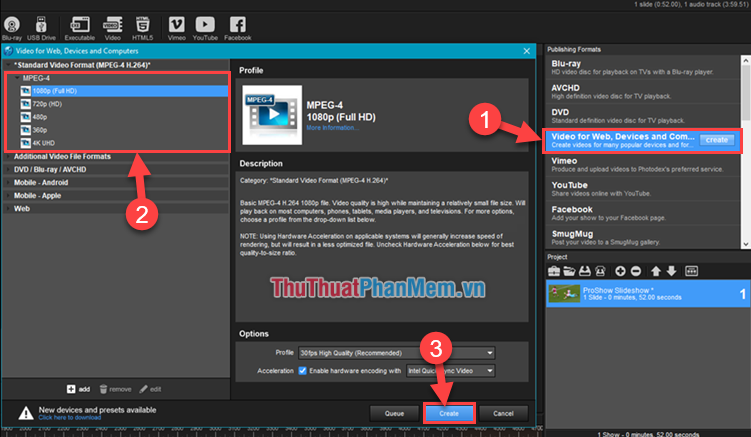
Task: Expand Mobile - Android category
Action: 8,183
